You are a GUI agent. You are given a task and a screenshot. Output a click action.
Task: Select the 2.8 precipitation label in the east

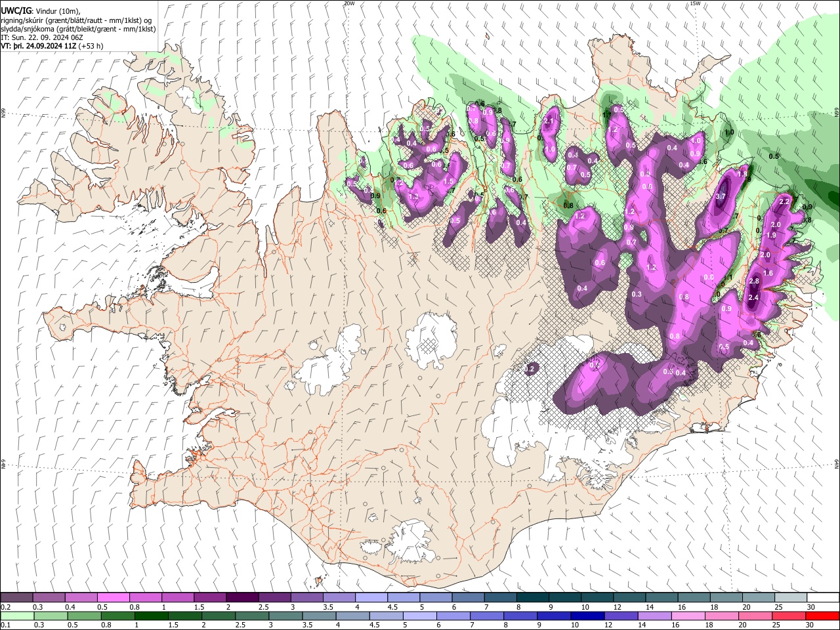754,282
